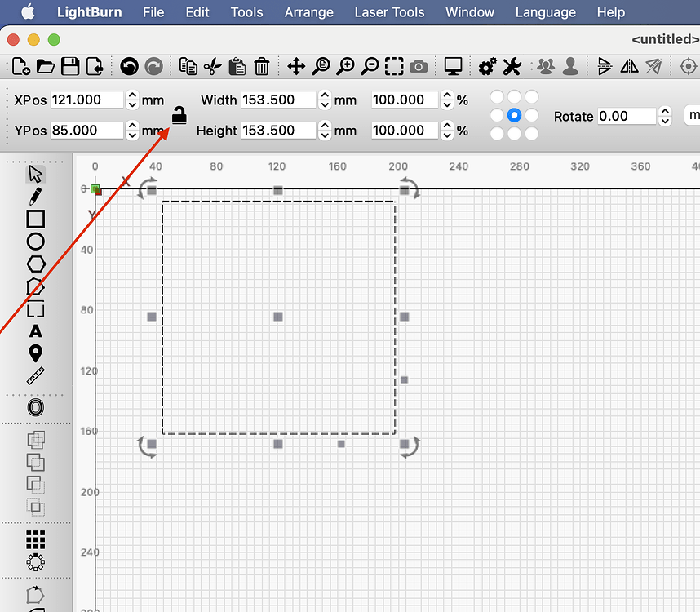Open the Preview window via monitor icon
Screen dimensions: 700x612
[453, 66]
